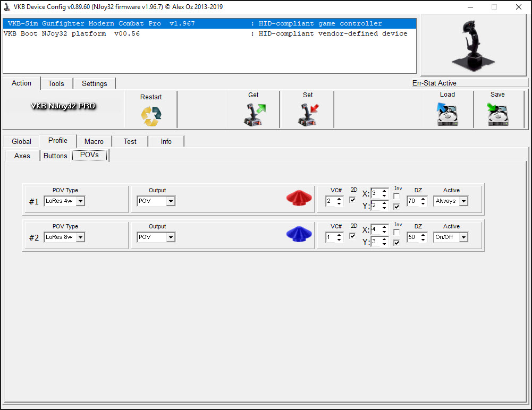This screenshot has width=532, height=410.
Task: Decrease DZ value 50 for POV #2
Action: coord(423,240)
